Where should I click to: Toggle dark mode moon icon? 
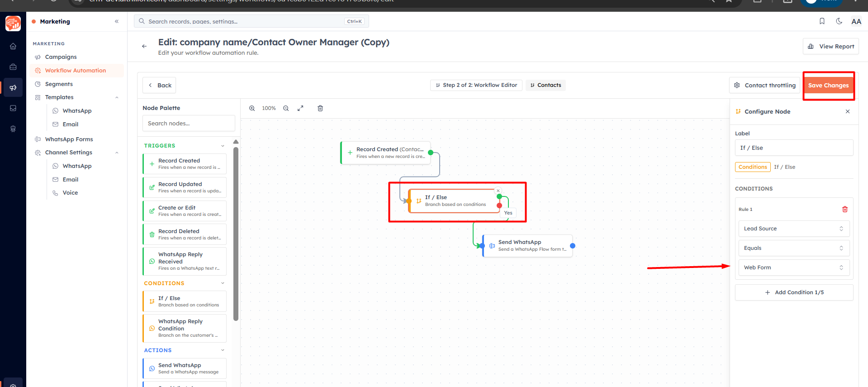839,21
